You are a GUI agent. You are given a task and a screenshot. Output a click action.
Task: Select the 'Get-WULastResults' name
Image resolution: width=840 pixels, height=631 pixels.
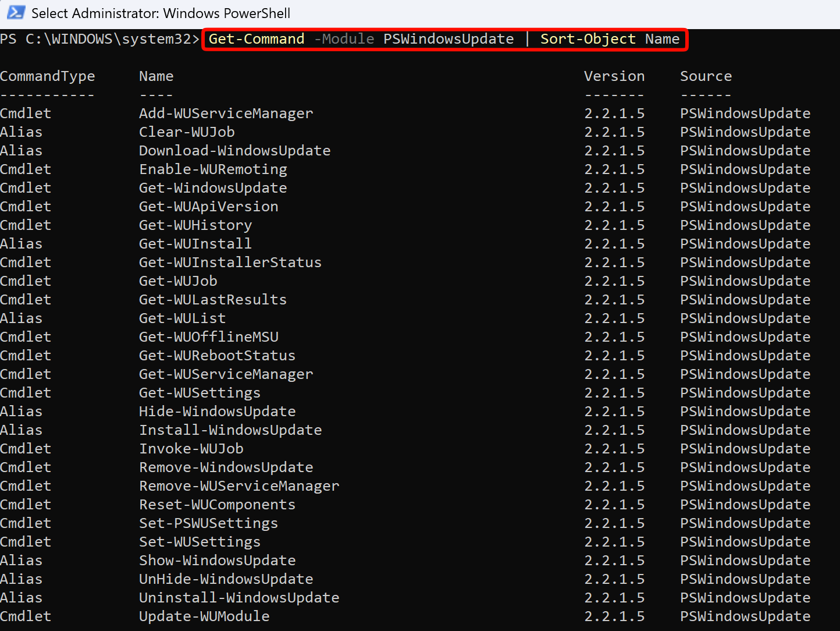tap(213, 300)
